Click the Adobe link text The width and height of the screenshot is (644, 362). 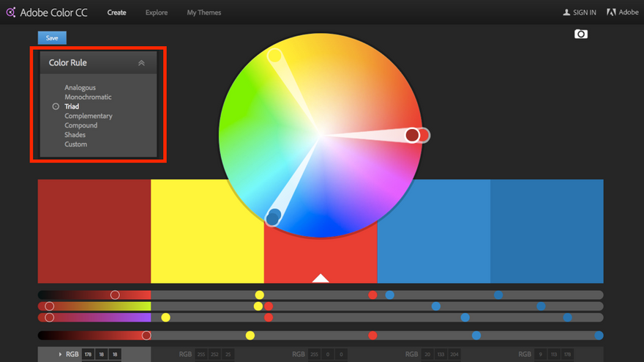pyautogui.click(x=629, y=12)
